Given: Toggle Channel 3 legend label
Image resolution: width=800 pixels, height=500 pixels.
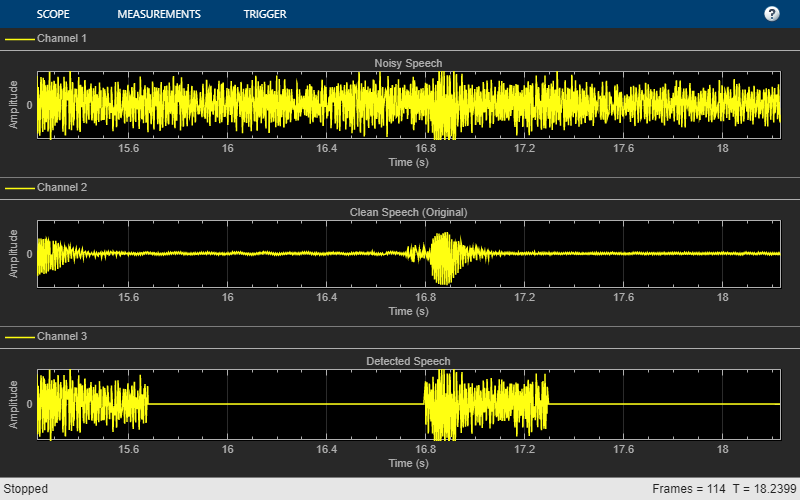Looking at the screenshot, I should [62, 338].
